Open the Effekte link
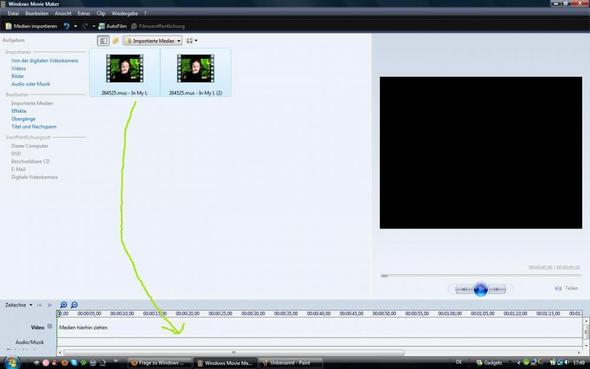 [x=19, y=111]
